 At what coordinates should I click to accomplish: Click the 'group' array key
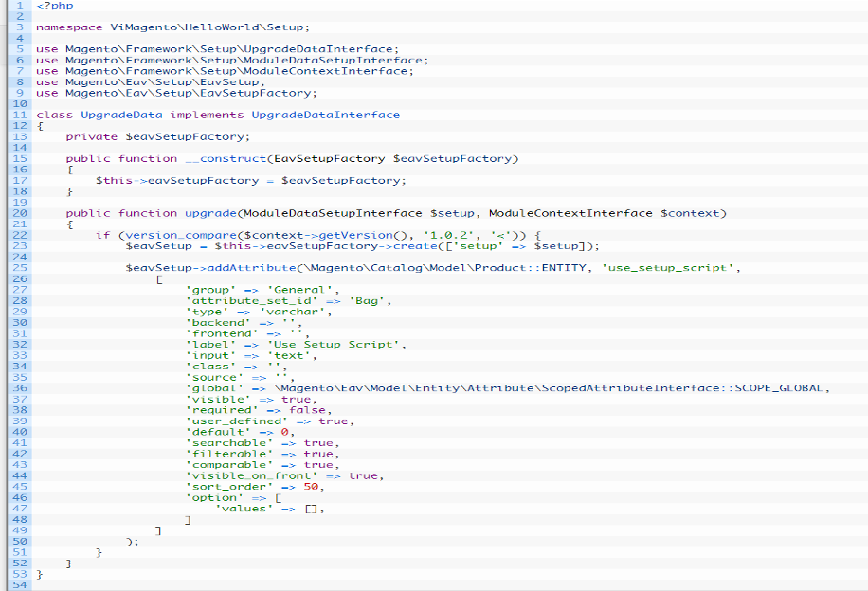[211, 290]
